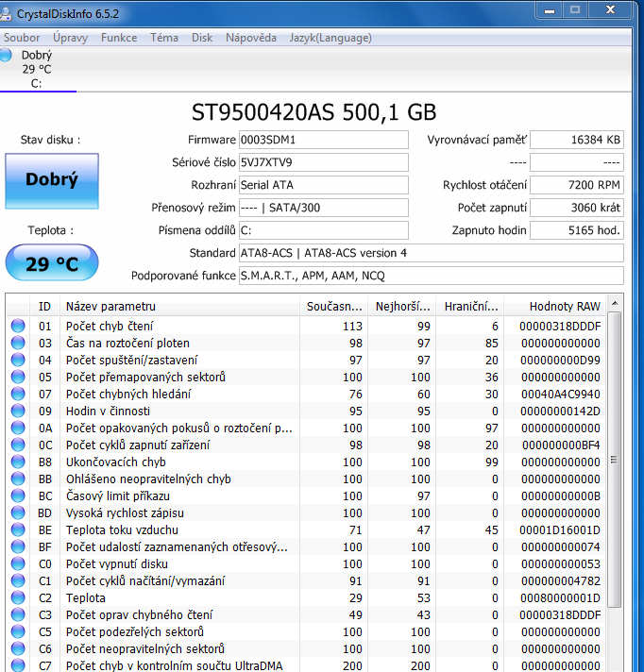The width and height of the screenshot is (644, 672).
Task: Click the scroll up arrow of attribute list
Action: tap(615, 303)
